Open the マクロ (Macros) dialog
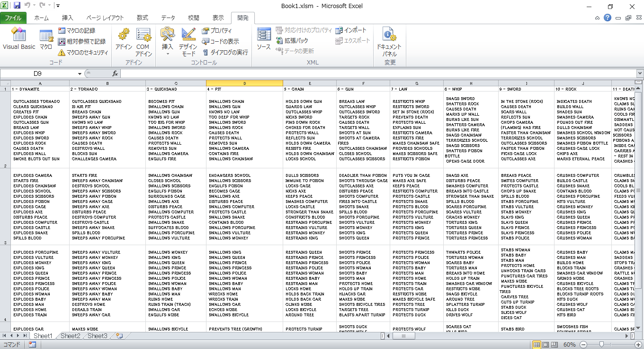 pos(46,39)
